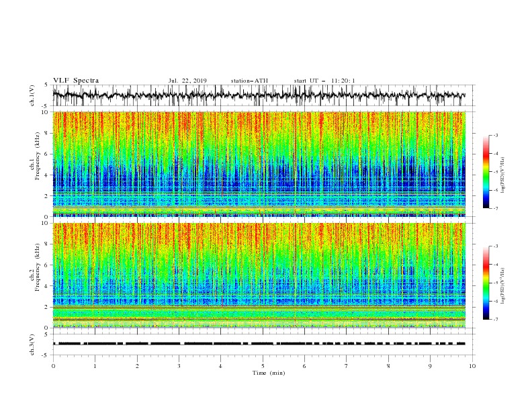Image resolution: width=532 pixels, height=411 pixels.
Task: Click the "VLF Spectra" plot title
Action: [x=76, y=81]
